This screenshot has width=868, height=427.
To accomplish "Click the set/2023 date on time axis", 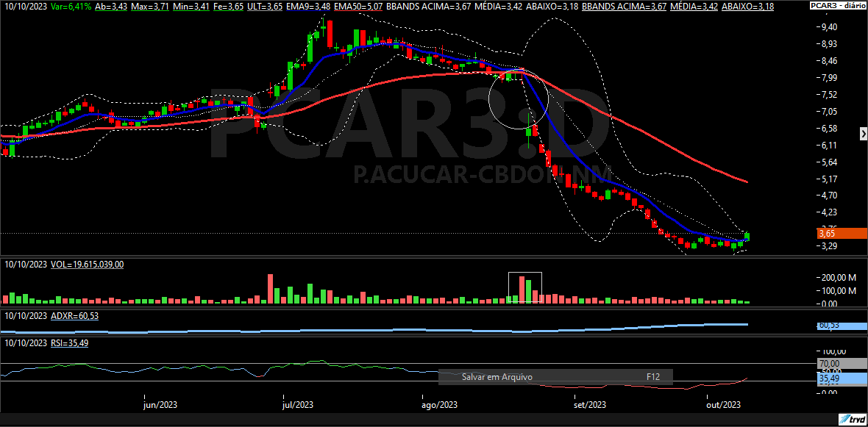I will pos(590,405).
